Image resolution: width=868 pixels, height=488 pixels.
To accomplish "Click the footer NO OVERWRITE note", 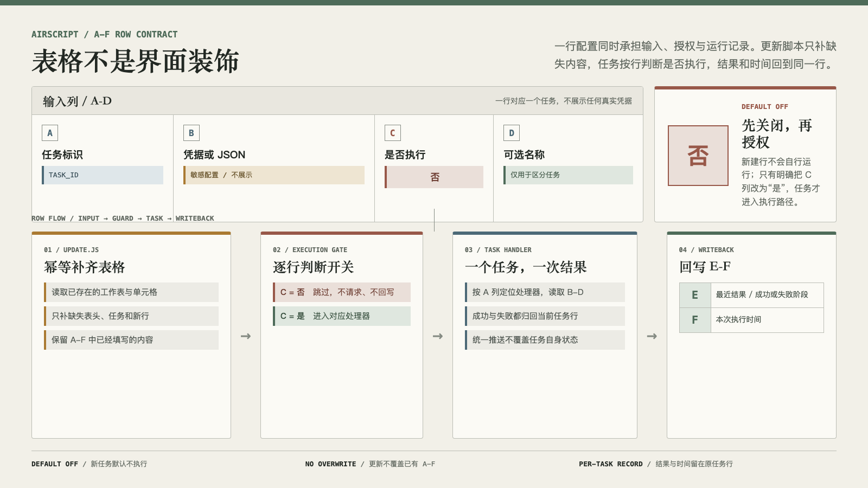I will (370, 464).
